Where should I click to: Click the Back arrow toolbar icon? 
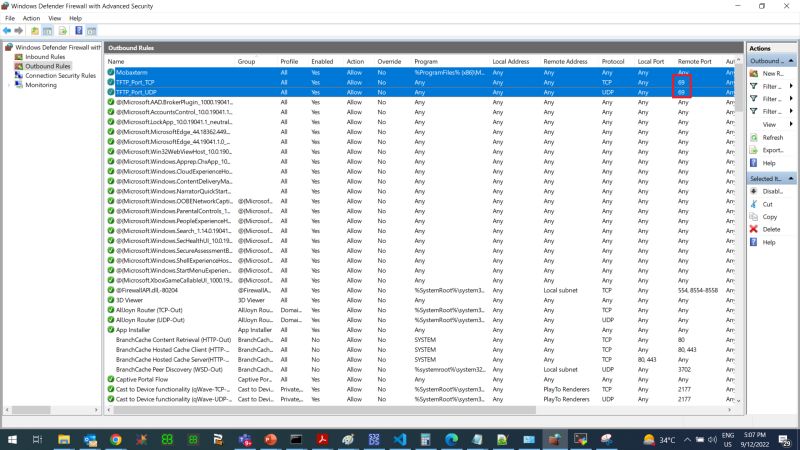[7, 31]
